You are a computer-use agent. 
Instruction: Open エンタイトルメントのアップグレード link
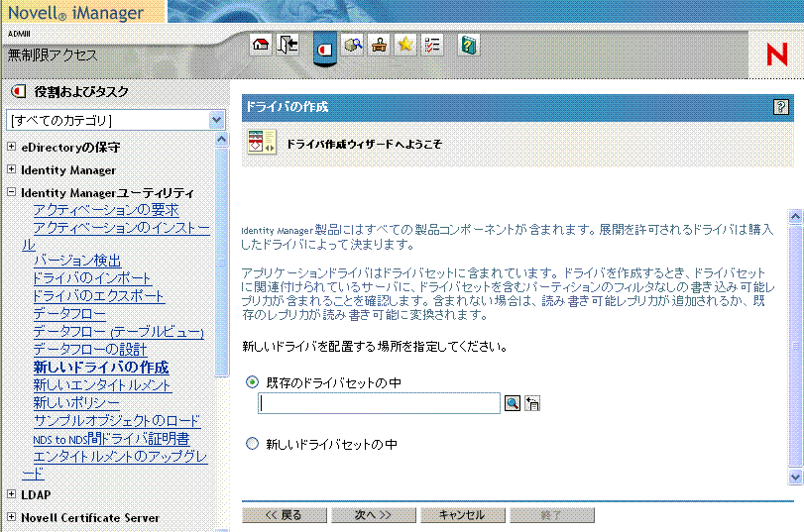(121, 456)
